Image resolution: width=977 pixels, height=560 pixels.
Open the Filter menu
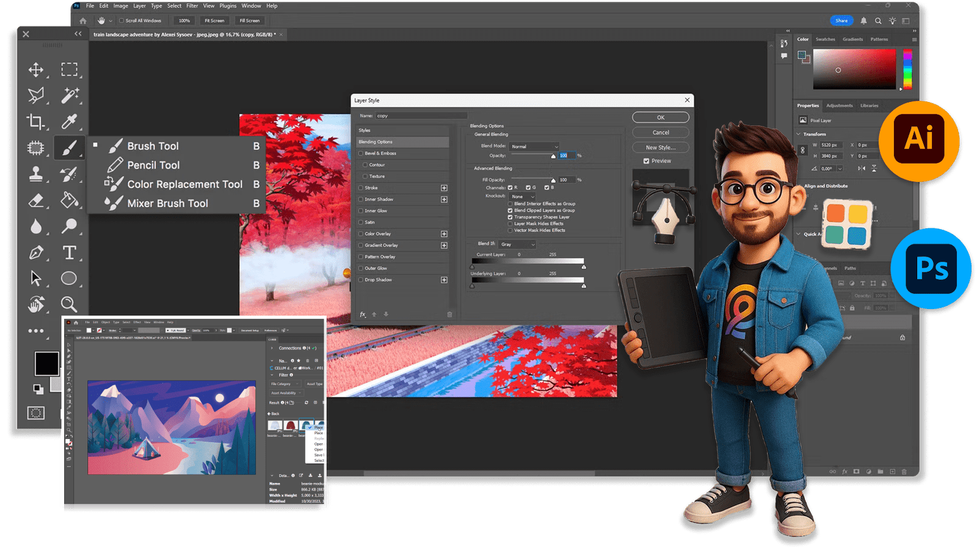pyautogui.click(x=192, y=6)
